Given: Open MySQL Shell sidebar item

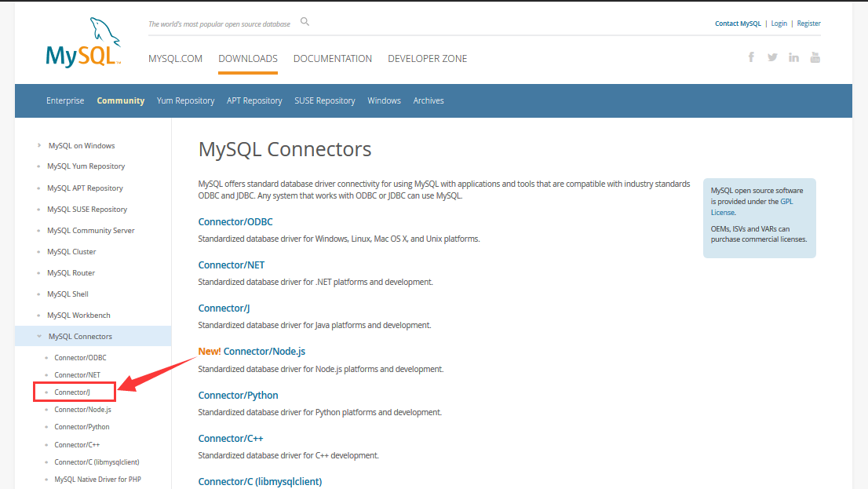Looking at the screenshot, I should [x=67, y=294].
